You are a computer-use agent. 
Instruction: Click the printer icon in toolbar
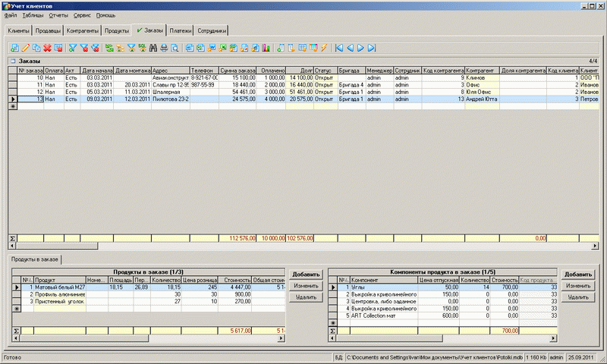(163, 48)
